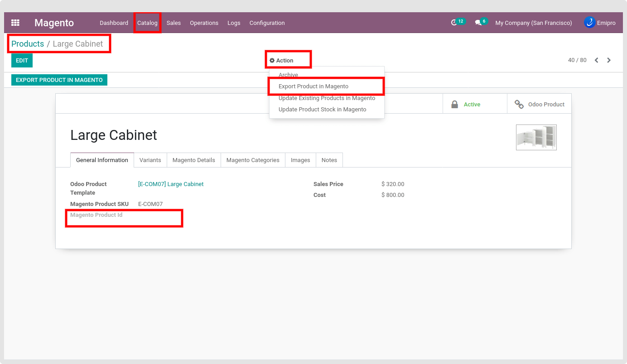Click the Magento Product SKU value E-COM07
Viewport: 627px width, 364px height.
tap(150, 204)
